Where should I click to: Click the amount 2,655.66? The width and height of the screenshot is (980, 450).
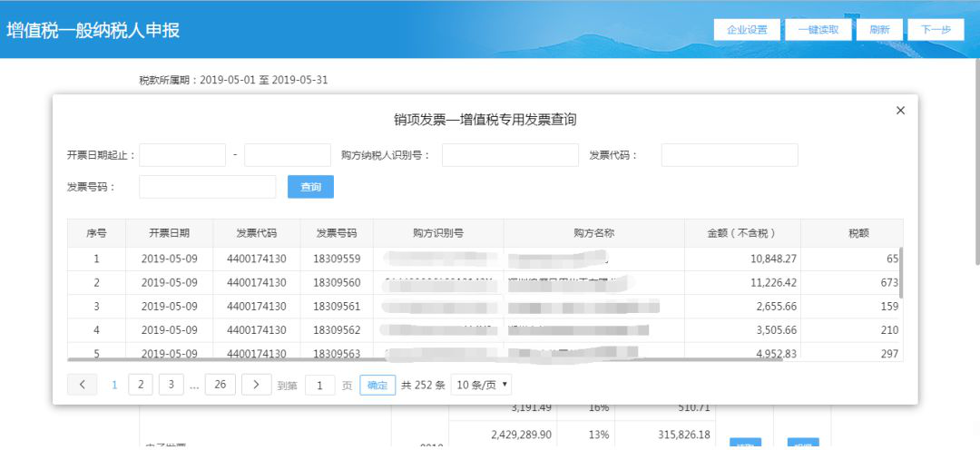776,307
